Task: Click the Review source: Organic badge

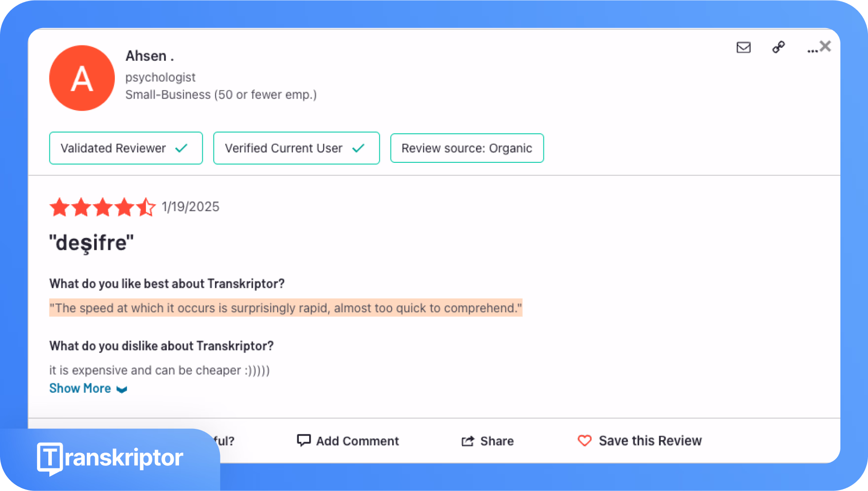Action: (467, 148)
